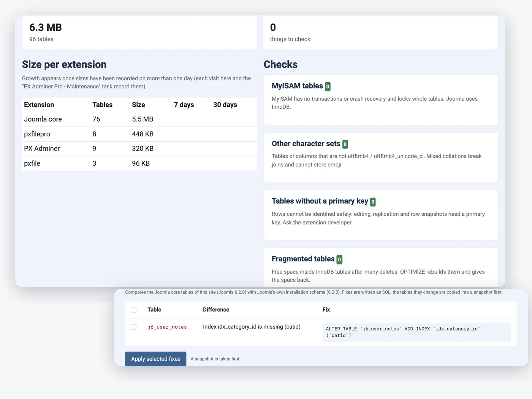532x399 pixels.
Task: Click the A snapshot is taken first note
Action: click(x=215, y=359)
